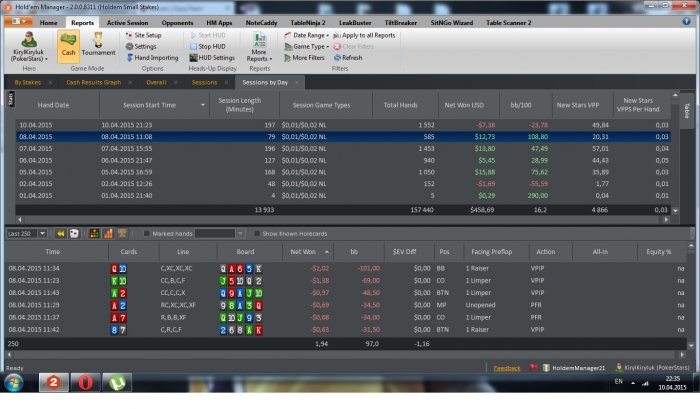
Task: Switch to the Home ribbon tab
Action: tap(48, 22)
